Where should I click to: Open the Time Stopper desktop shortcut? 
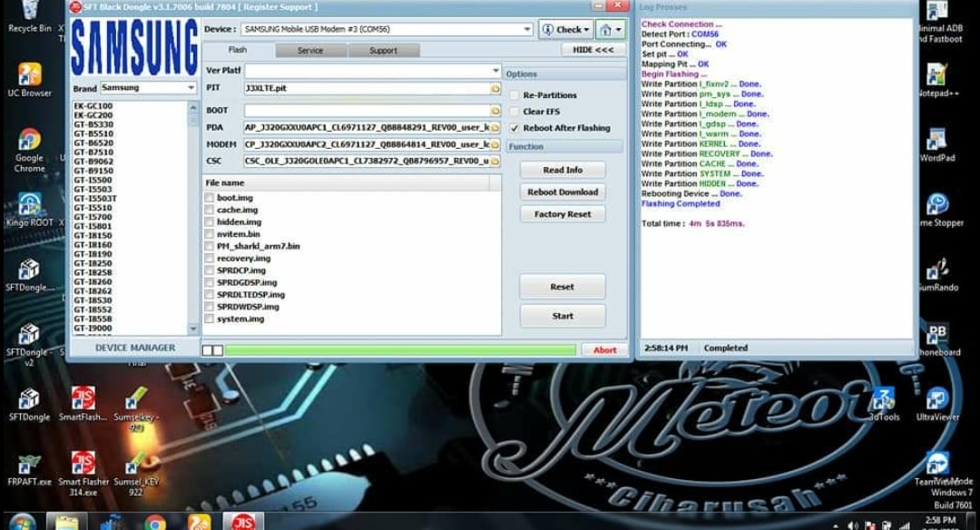[x=939, y=210]
